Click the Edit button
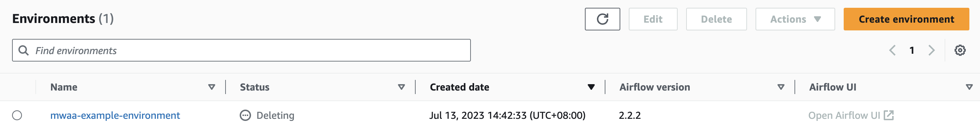Viewport: 980px width, 128px height. pos(653,19)
